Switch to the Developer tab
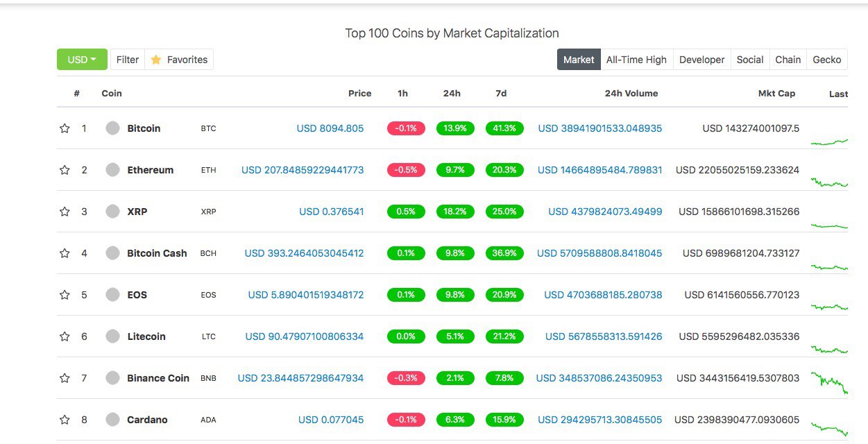868x444 pixels. point(701,60)
